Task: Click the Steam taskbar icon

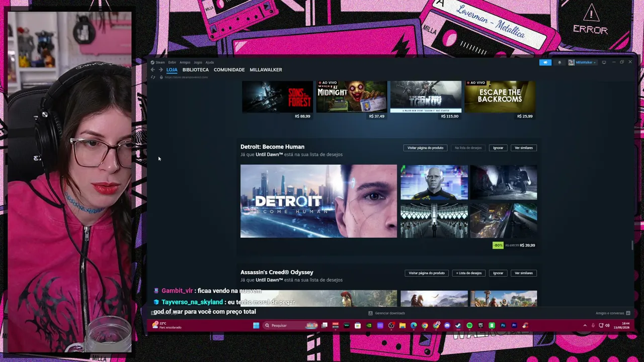Action: coord(458,326)
